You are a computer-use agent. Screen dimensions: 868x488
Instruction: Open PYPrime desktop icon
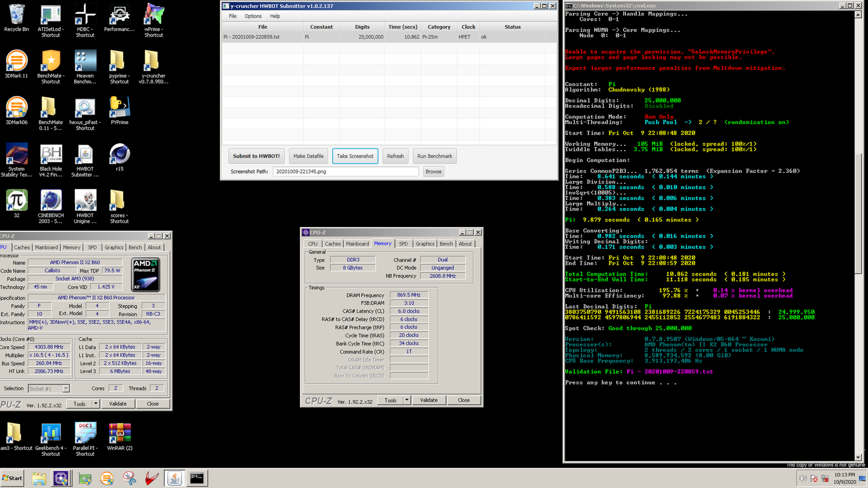[119, 111]
